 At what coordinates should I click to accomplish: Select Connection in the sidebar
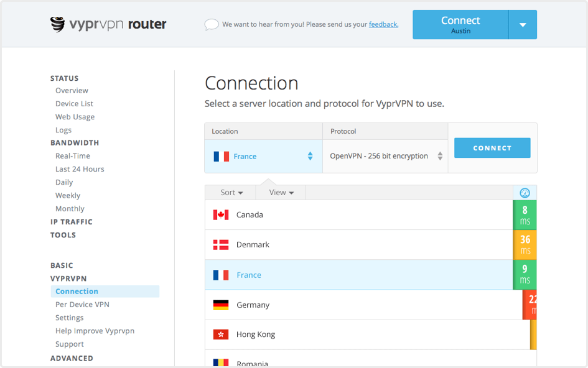[105, 292]
